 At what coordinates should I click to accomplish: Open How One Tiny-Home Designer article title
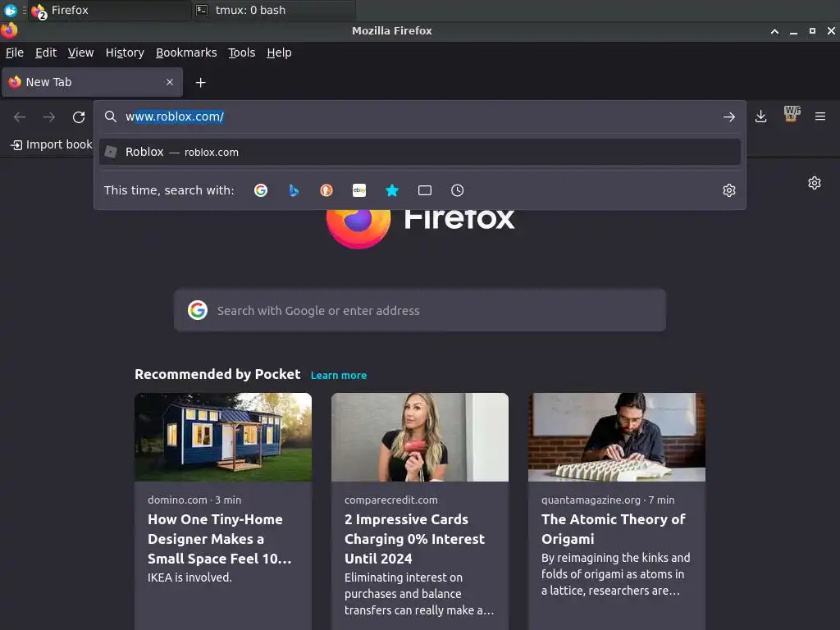pos(220,539)
